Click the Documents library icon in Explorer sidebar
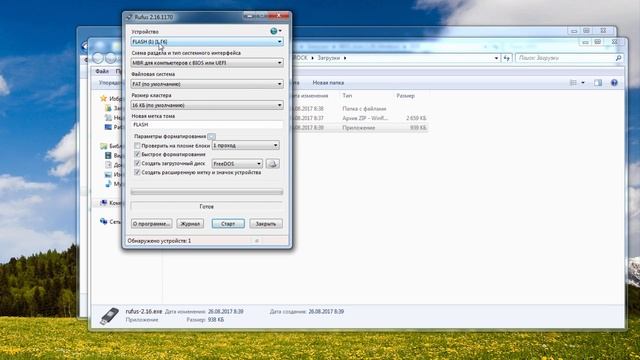640x360 pixels. pyautogui.click(x=108, y=165)
